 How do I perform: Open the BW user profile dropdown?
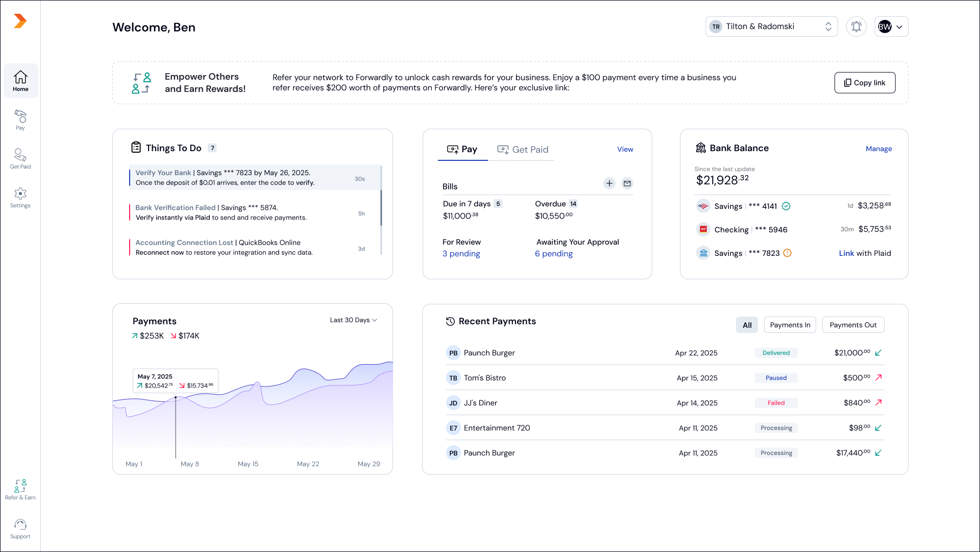click(891, 27)
